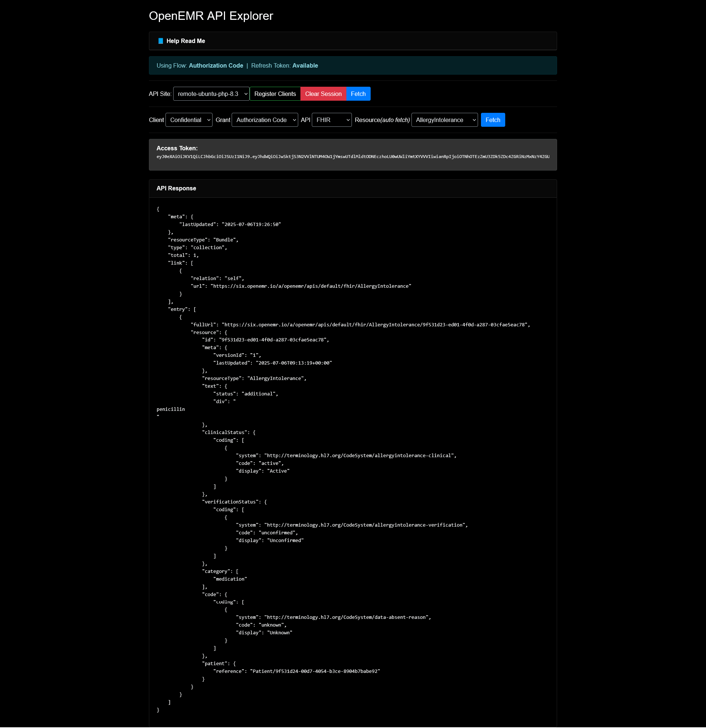Expand the Help Read Me section

click(353, 41)
